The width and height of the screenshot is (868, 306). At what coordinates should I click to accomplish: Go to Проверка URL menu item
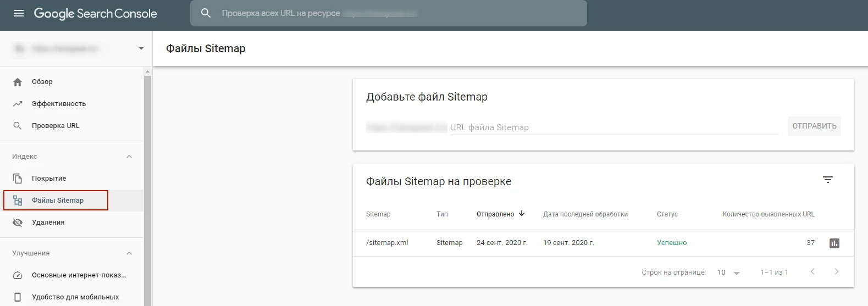56,126
